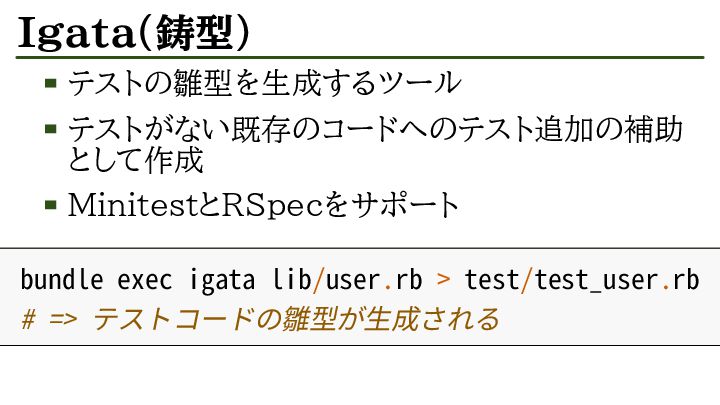This screenshot has height=405, width=720.
Task: Click the comment "# => テストコードの雛型が生成される"
Action: pyautogui.click(x=260, y=319)
